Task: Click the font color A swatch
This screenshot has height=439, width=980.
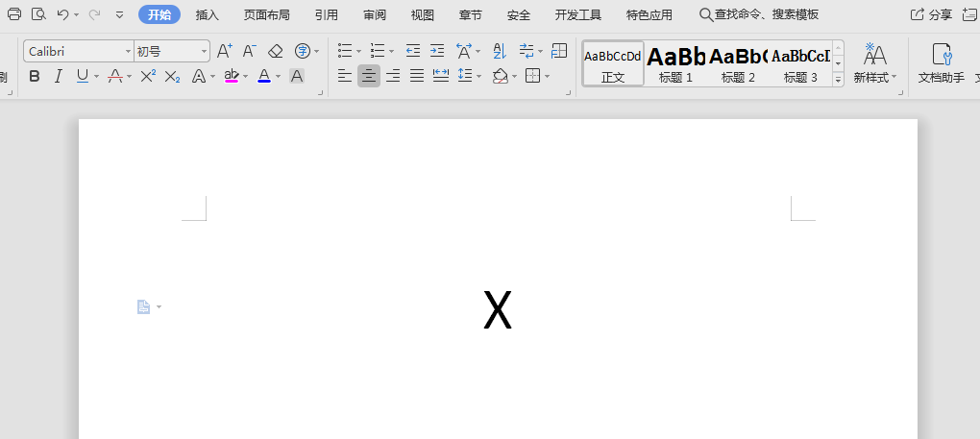Action: coord(264,76)
